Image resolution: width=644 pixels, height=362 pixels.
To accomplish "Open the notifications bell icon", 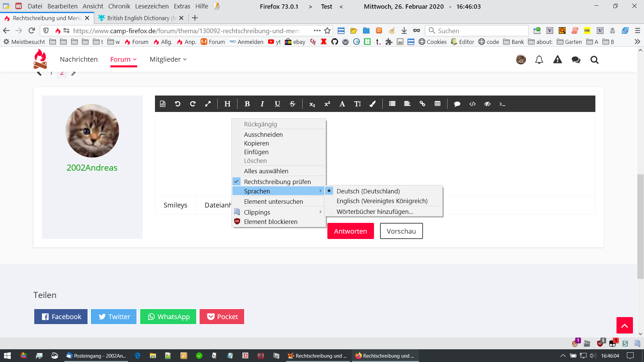I will click(539, 60).
